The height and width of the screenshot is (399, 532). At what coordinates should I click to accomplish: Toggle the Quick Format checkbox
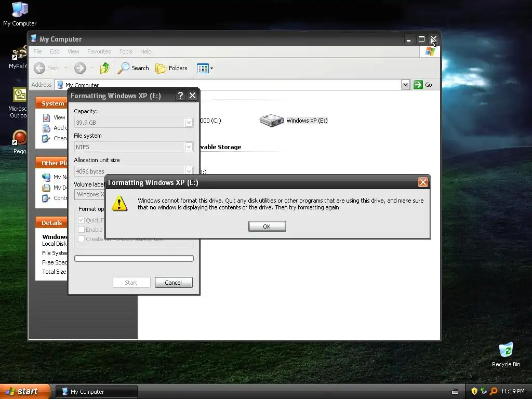82,220
